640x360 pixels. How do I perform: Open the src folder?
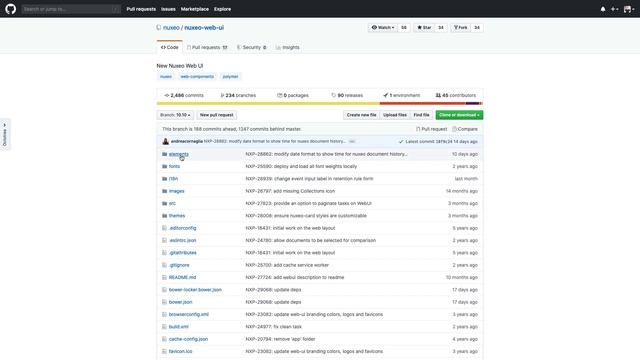172,203
